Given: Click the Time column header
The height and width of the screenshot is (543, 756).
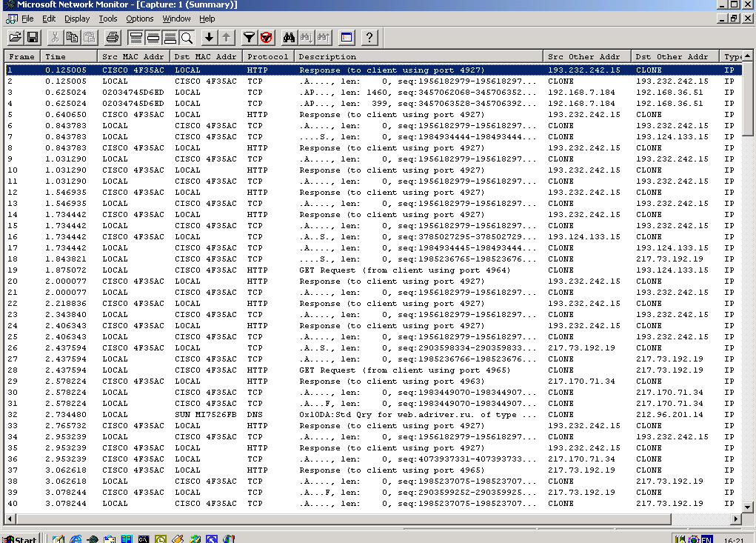Looking at the screenshot, I should [68, 56].
